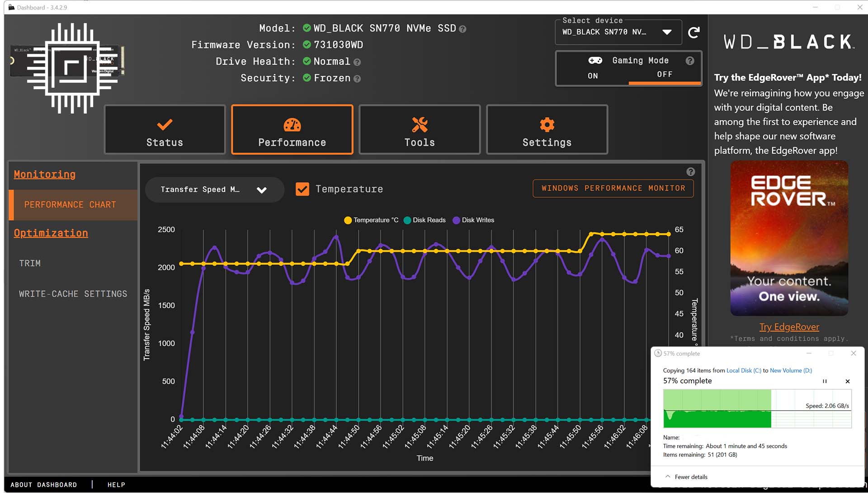
Task: Toggle Disk Reads legend series
Action: [x=425, y=220]
